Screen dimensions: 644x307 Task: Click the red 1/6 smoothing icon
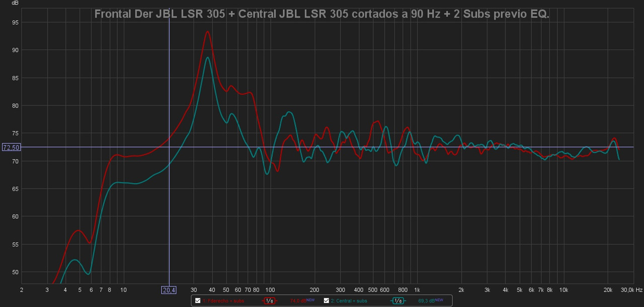[x=269, y=301]
